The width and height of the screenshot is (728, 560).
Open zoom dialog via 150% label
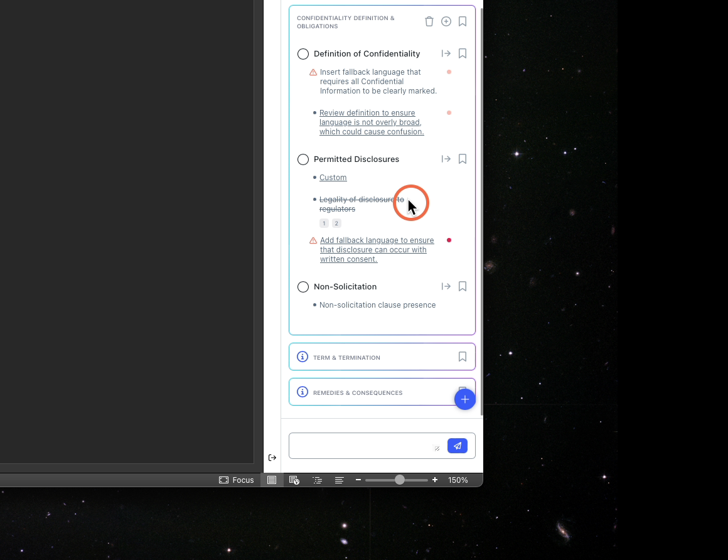pyautogui.click(x=458, y=480)
